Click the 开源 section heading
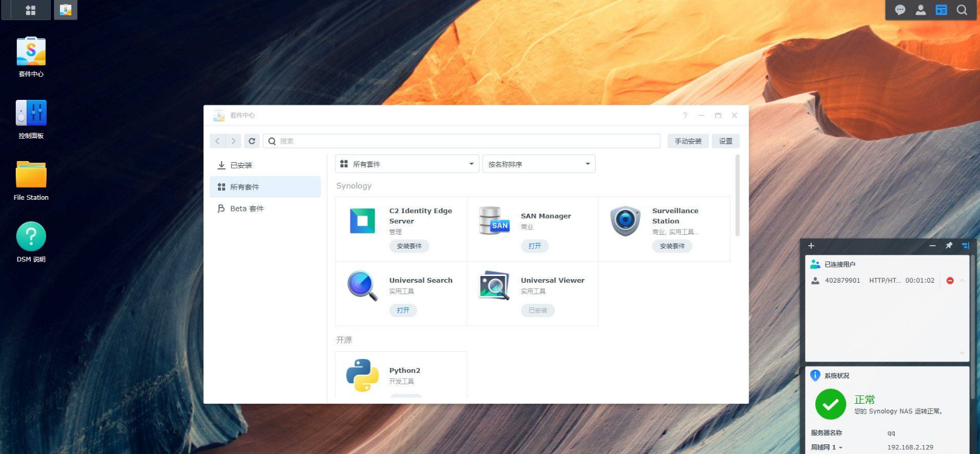 click(x=344, y=340)
